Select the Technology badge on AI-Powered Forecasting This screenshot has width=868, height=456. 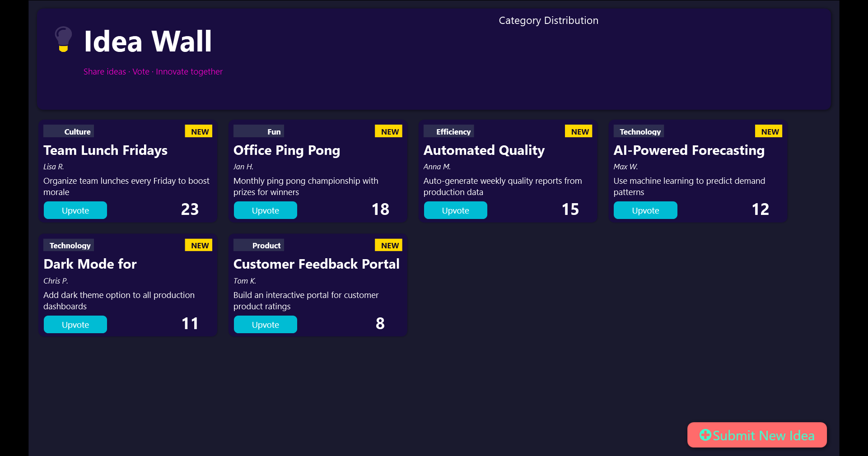point(639,131)
